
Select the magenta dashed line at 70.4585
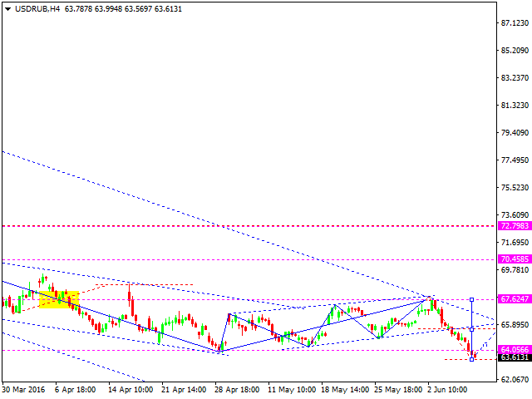[249, 259]
